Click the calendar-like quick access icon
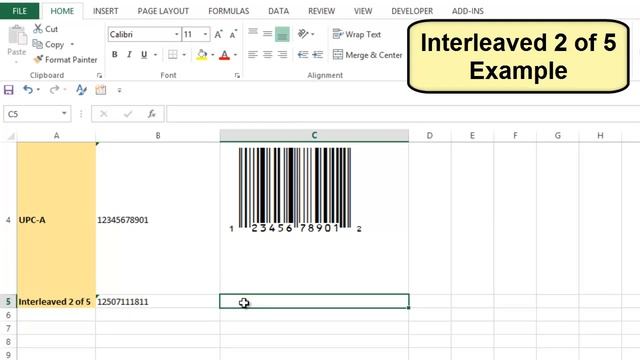The height and width of the screenshot is (360, 640). (x=100, y=90)
